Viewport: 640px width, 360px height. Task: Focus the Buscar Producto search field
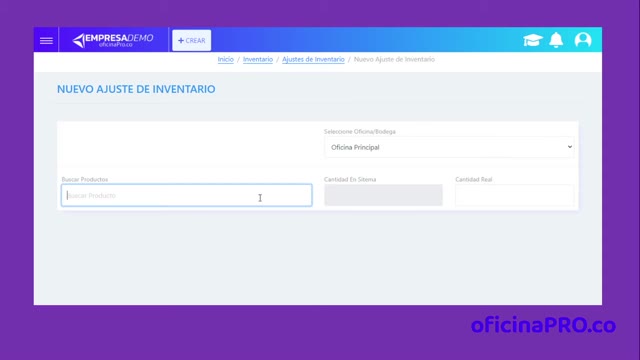(x=187, y=195)
